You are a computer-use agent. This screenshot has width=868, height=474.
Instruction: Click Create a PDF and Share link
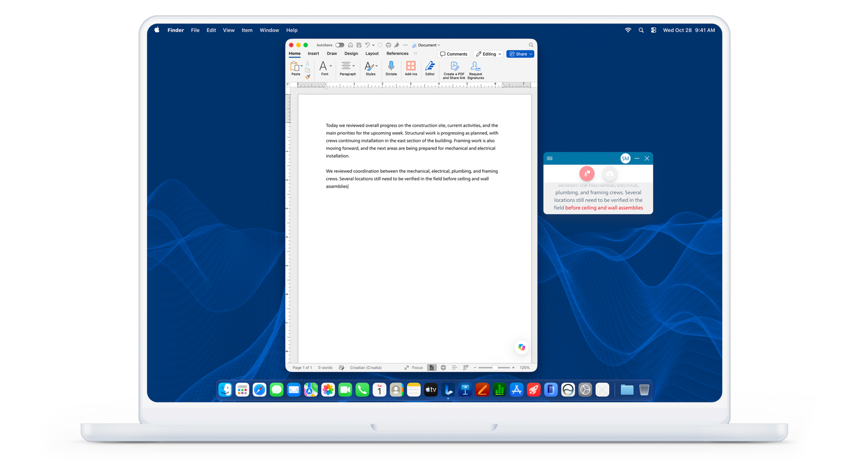click(x=454, y=71)
